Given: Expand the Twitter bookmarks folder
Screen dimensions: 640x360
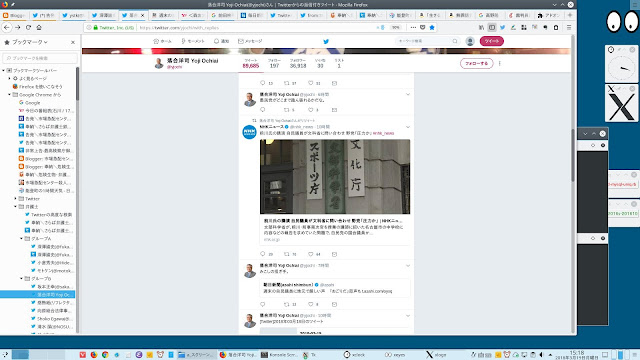Looking at the screenshot, I should point(16,198).
